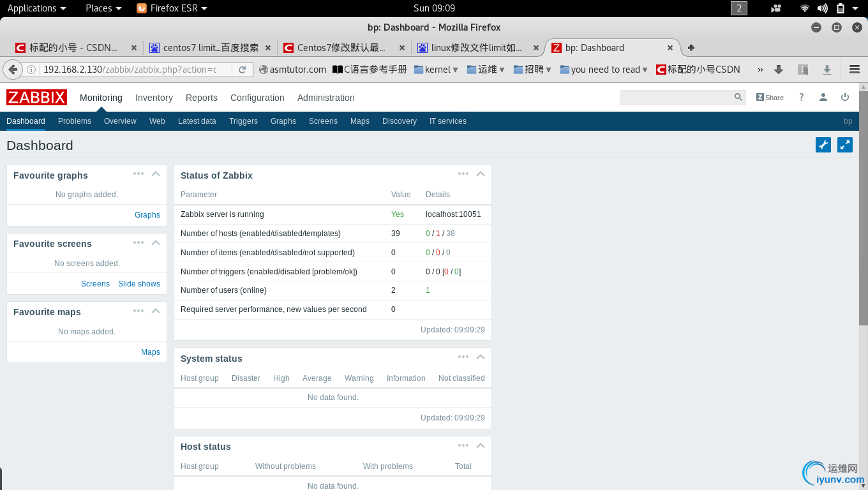Viewport: 868px width, 490px height.
Task: Click the battery status icon
Action: tap(841, 8)
